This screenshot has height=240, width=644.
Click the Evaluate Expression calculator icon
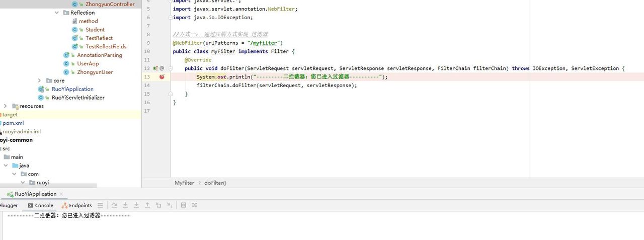[x=183, y=205]
